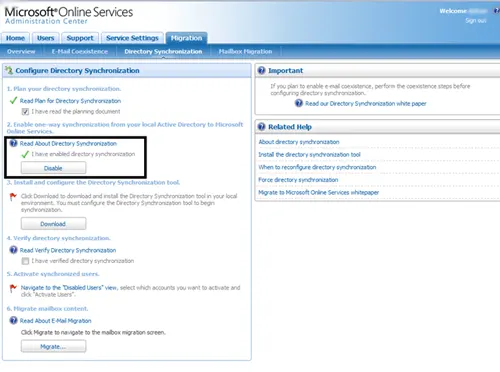The height and width of the screenshot is (372, 500).
Task: Click red flag icon next to Download instructions
Action: (13, 197)
